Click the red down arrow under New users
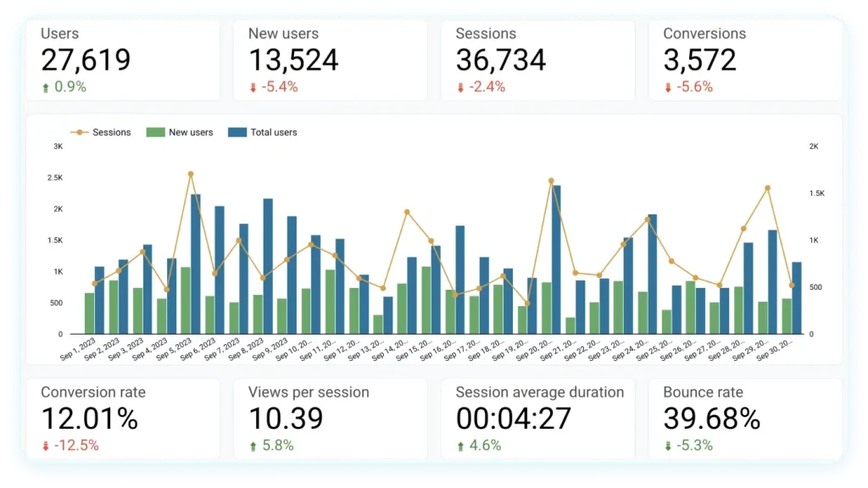868x488 pixels. coord(253,87)
